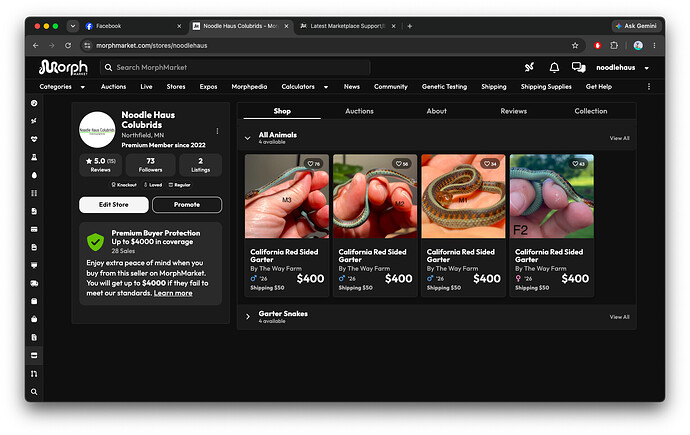Image resolution: width=690 pixels, height=435 pixels.
Task: Open Genetic Testing in navigation bar
Action: tap(444, 87)
